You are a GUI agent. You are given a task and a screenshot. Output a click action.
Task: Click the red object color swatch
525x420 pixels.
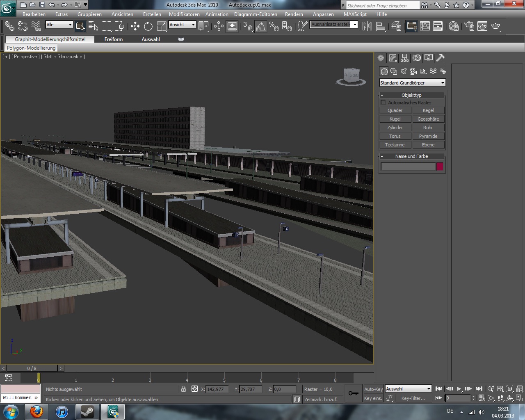tap(440, 167)
